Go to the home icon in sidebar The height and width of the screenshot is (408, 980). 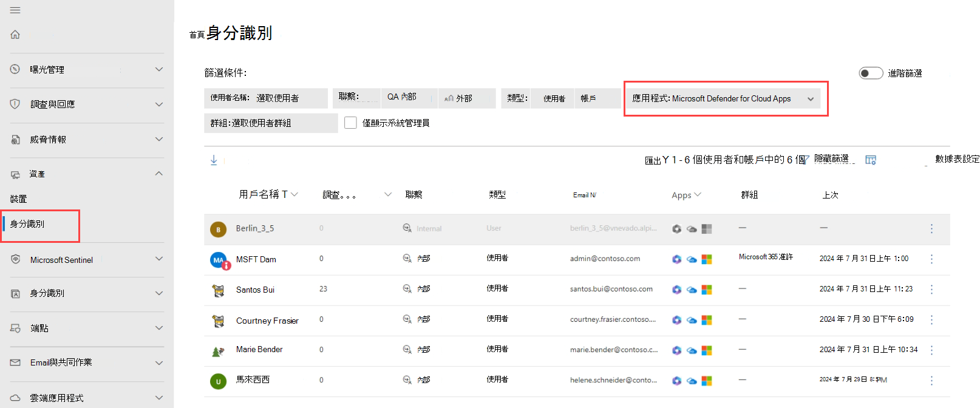[15, 35]
